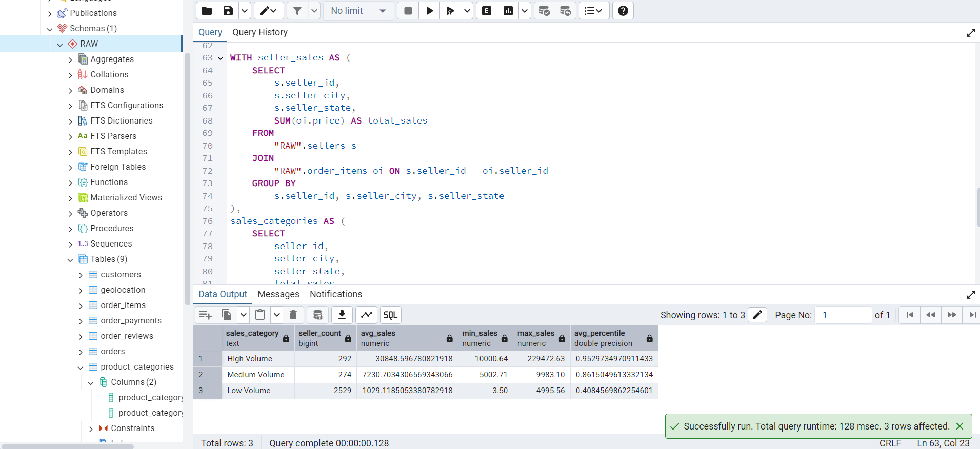The width and height of the screenshot is (980, 449).
Task: Open the Messages tab
Action: [x=278, y=294]
